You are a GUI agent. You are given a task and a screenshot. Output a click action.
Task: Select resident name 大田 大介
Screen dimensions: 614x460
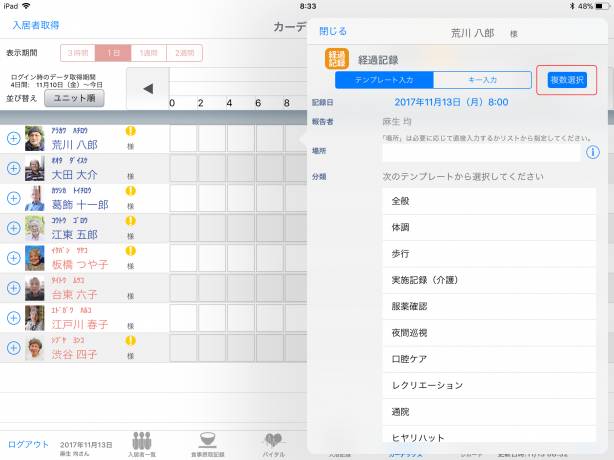74,175
